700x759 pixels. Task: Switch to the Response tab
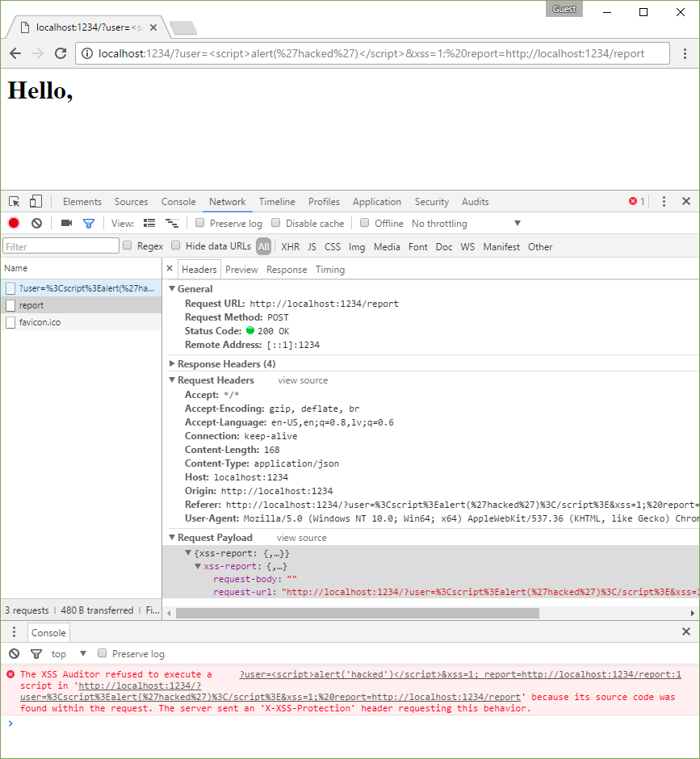287,270
